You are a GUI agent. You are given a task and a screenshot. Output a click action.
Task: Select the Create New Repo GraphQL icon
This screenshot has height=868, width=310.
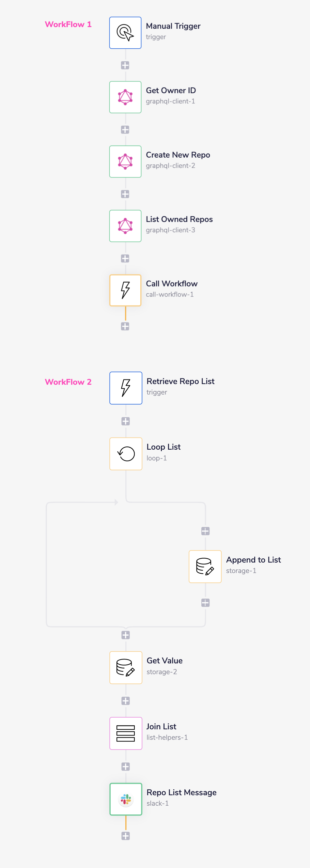click(x=125, y=162)
